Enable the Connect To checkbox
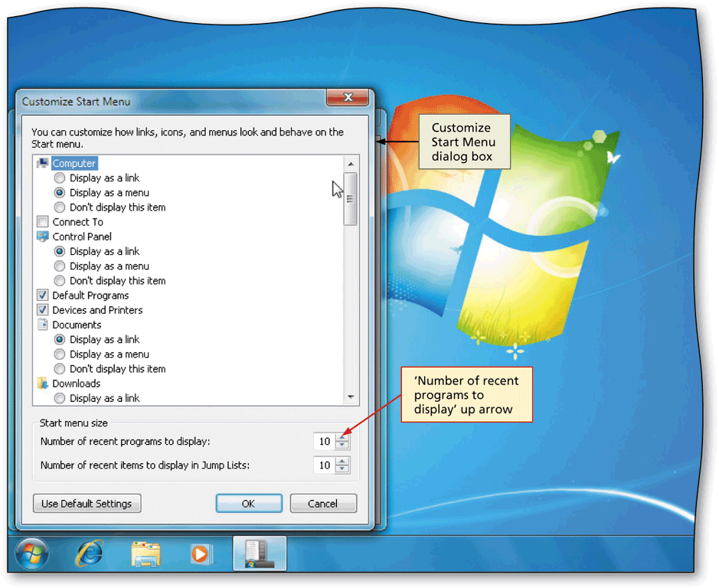The width and height of the screenshot is (719, 588). tap(43, 222)
